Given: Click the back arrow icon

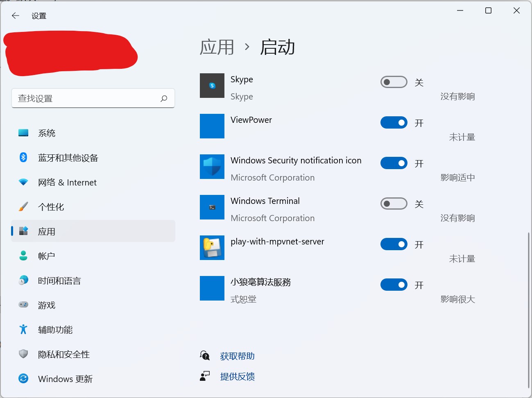Looking at the screenshot, I should [x=16, y=16].
